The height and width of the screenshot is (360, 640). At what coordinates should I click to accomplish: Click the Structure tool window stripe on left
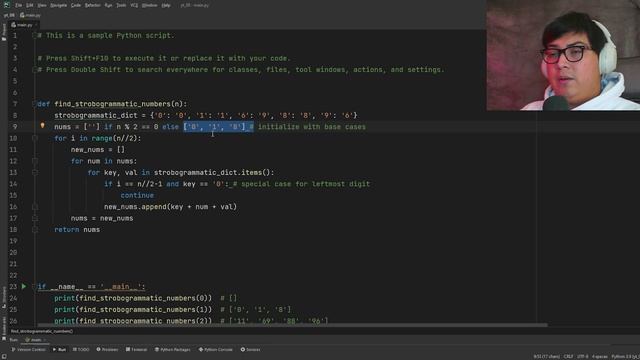click(x=4, y=297)
